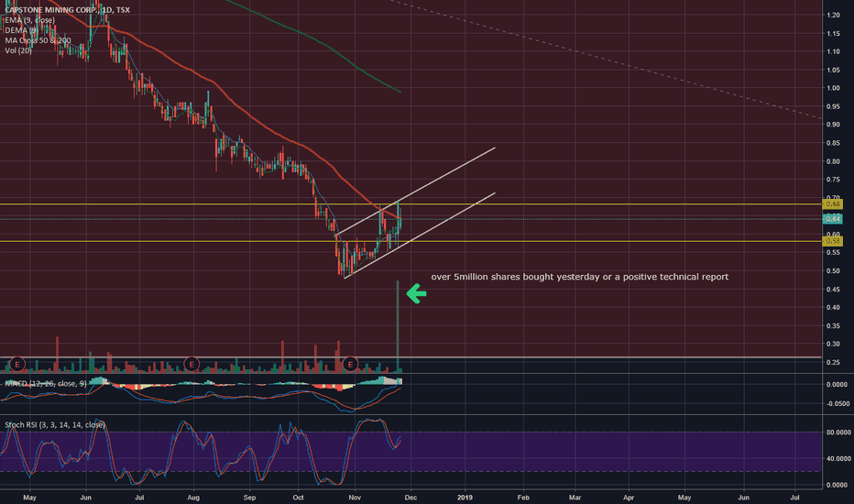Image resolution: width=854 pixels, height=504 pixels.
Task: Click the Mar label on time axis
Action: tap(575, 497)
